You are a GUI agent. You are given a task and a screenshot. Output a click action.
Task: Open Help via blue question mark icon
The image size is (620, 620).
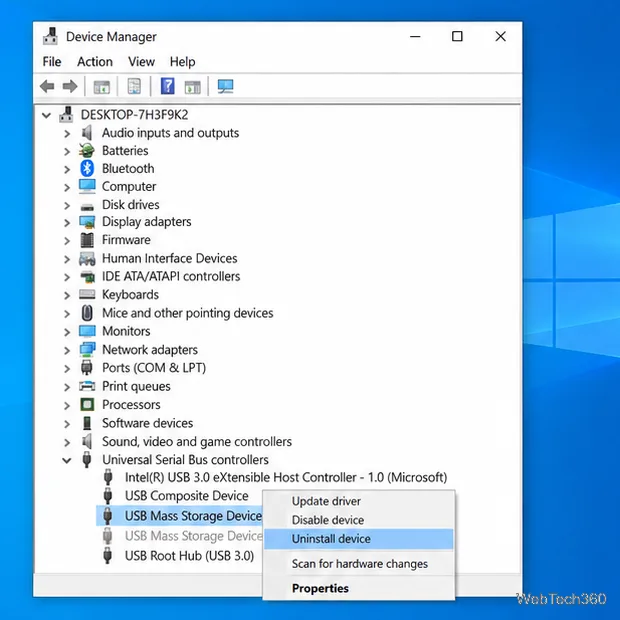168,86
